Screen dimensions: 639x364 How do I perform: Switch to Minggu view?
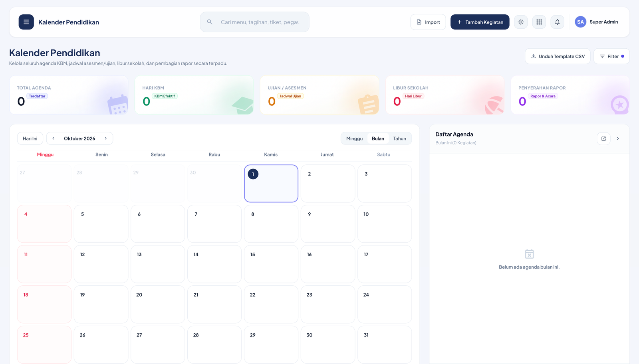point(354,138)
